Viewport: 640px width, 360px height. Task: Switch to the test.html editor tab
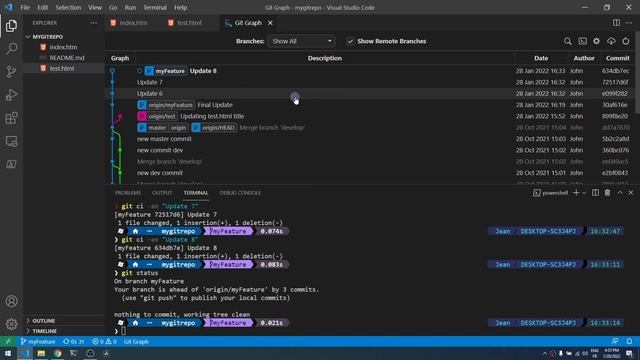190,23
